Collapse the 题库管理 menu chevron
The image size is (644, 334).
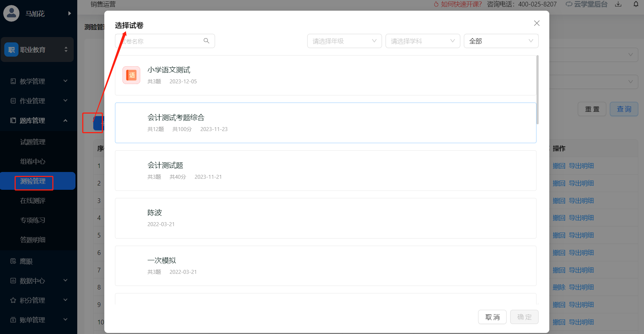point(66,120)
